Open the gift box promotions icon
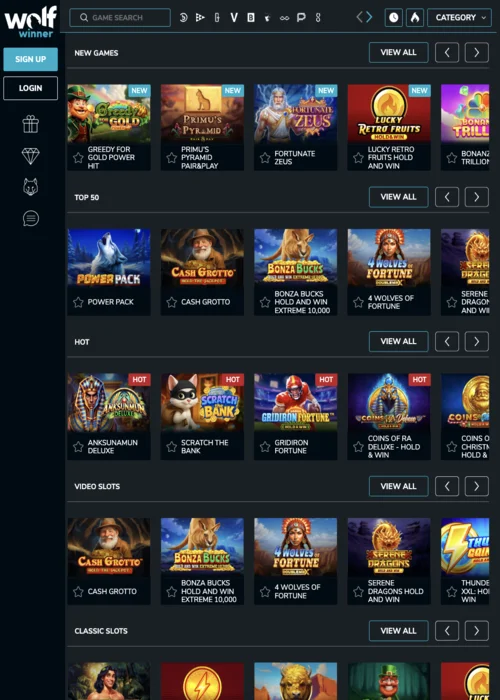 tap(30, 125)
